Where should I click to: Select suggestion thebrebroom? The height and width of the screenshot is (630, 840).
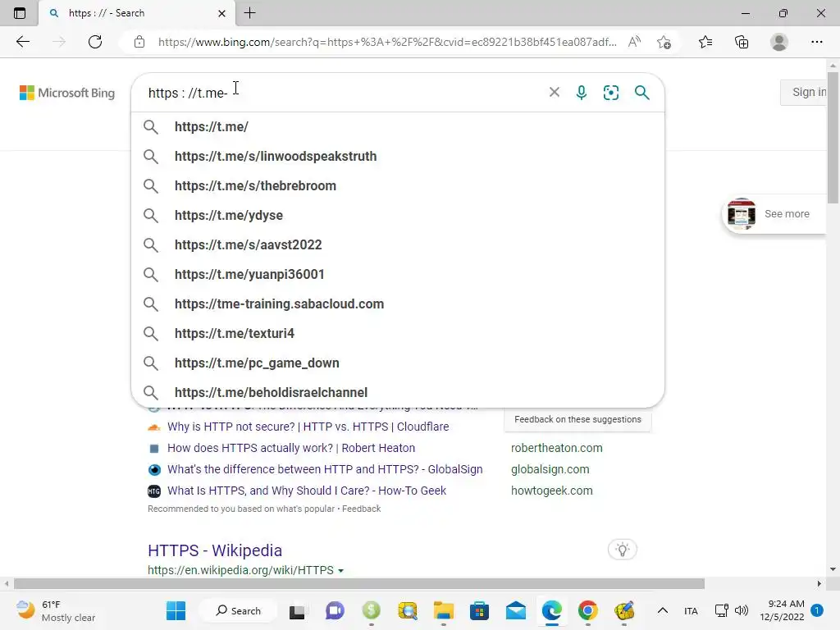[398, 186]
